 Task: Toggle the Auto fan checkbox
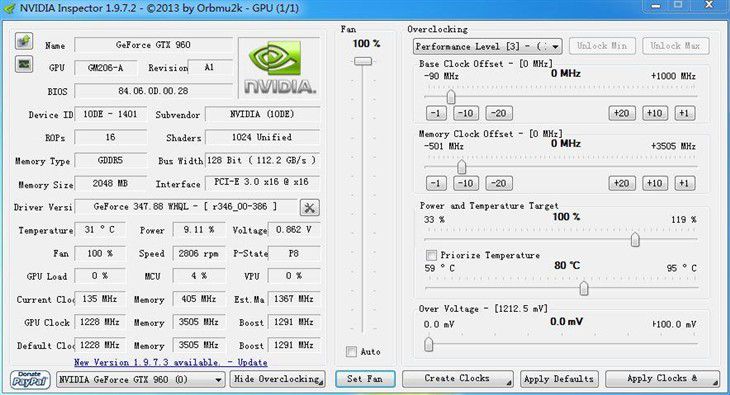tap(351, 352)
